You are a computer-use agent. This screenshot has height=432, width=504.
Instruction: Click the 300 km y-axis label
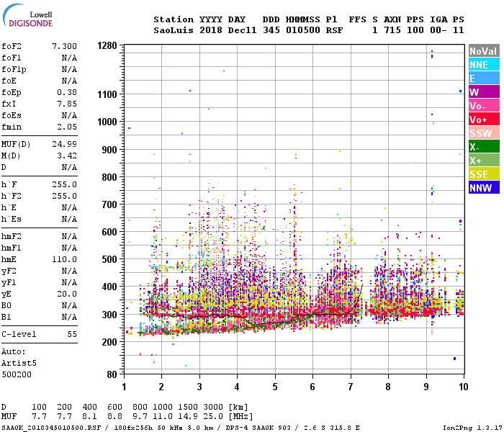pos(109,315)
